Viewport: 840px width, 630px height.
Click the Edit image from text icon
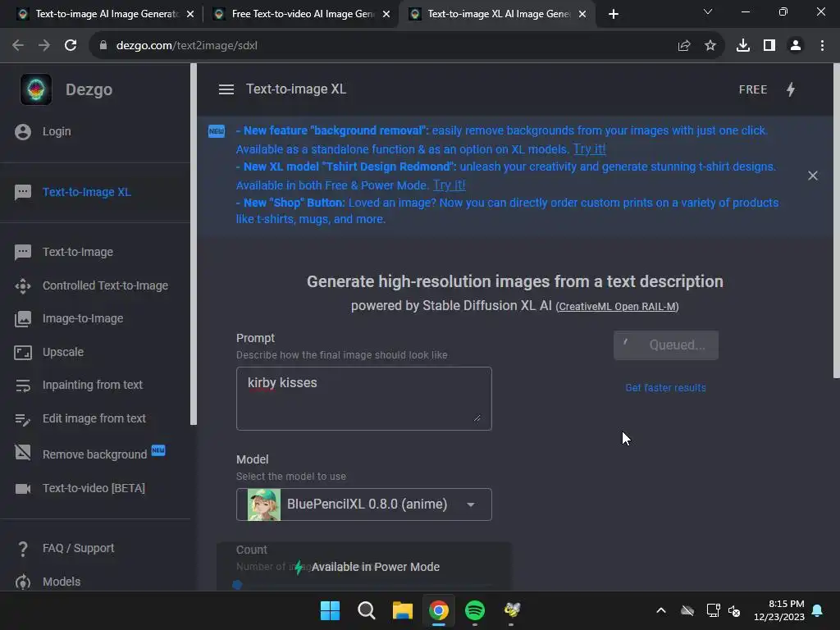[x=23, y=419]
